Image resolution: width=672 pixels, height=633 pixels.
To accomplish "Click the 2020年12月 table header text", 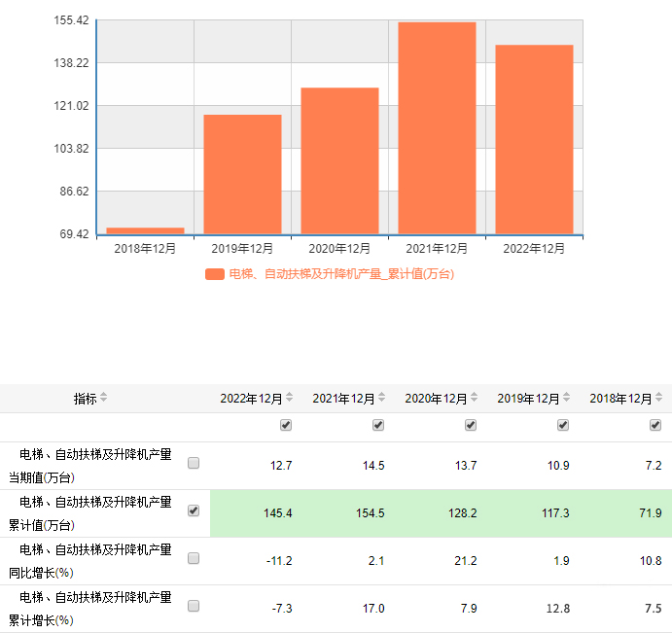I will (436, 399).
